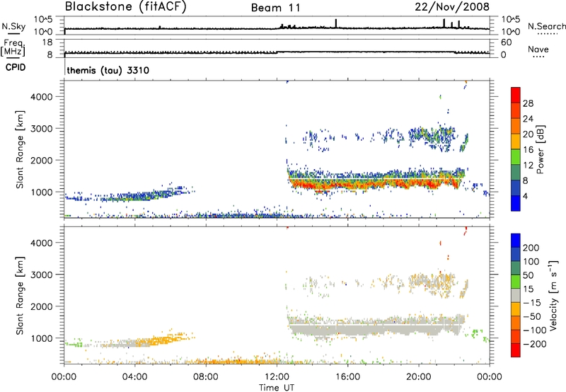Click the 'CPID' label
566x392 pixels.
point(16,67)
